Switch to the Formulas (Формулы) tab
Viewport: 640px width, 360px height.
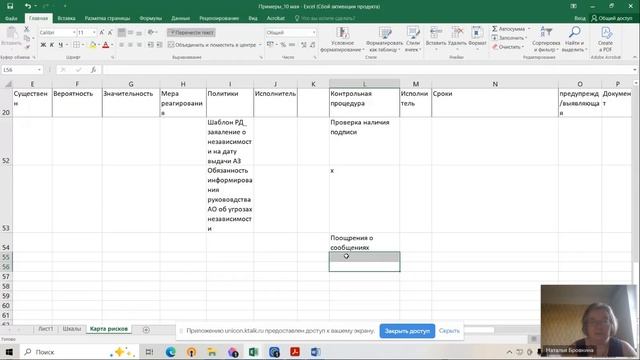[151, 18]
